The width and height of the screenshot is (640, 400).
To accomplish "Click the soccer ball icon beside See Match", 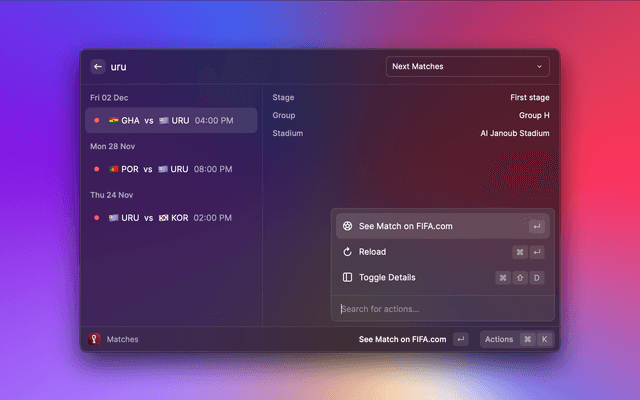I will coord(347,226).
